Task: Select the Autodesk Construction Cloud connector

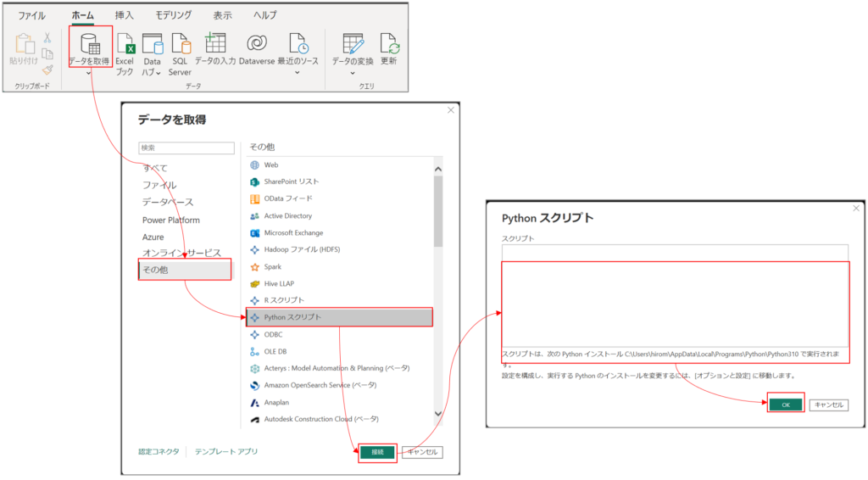Action: (x=339, y=419)
